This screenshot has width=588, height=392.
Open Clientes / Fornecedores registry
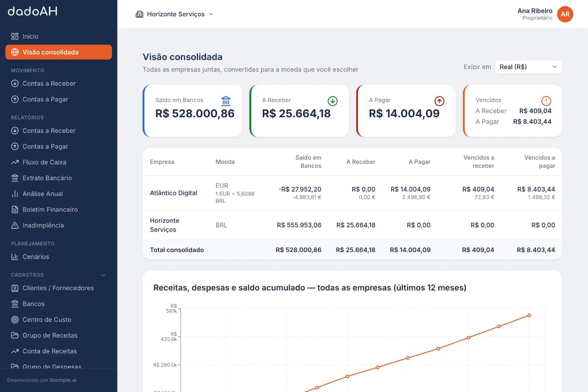[x=59, y=288]
